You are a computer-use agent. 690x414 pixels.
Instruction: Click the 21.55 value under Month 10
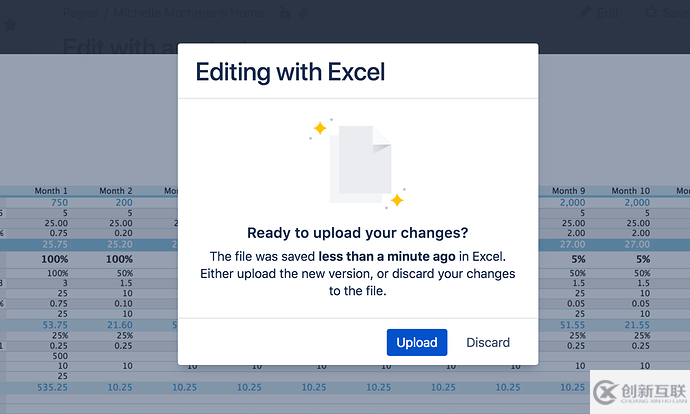637,325
